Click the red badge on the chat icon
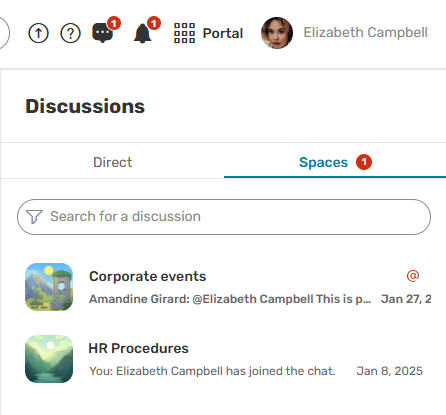The height and width of the screenshot is (415, 446). pyautogui.click(x=114, y=23)
